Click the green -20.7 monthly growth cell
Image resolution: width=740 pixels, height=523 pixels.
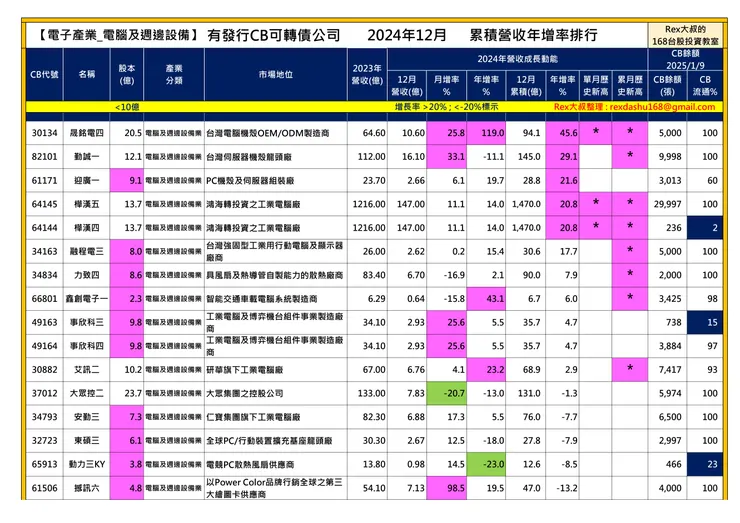coord(446,393)
